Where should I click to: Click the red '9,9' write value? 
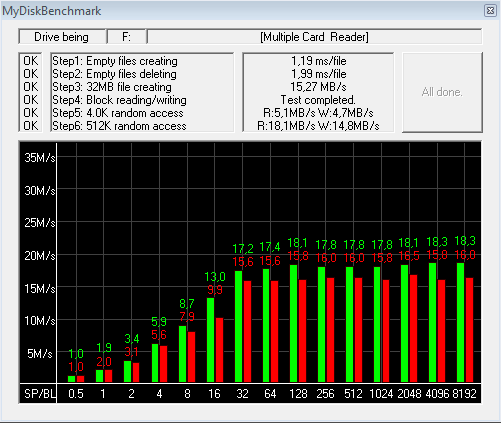[215, 290]
